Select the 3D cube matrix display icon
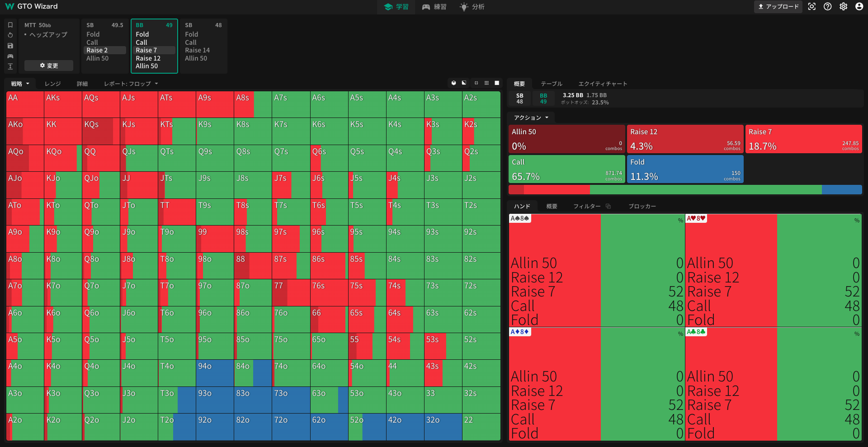868x447 pixels. coord(454,83)
